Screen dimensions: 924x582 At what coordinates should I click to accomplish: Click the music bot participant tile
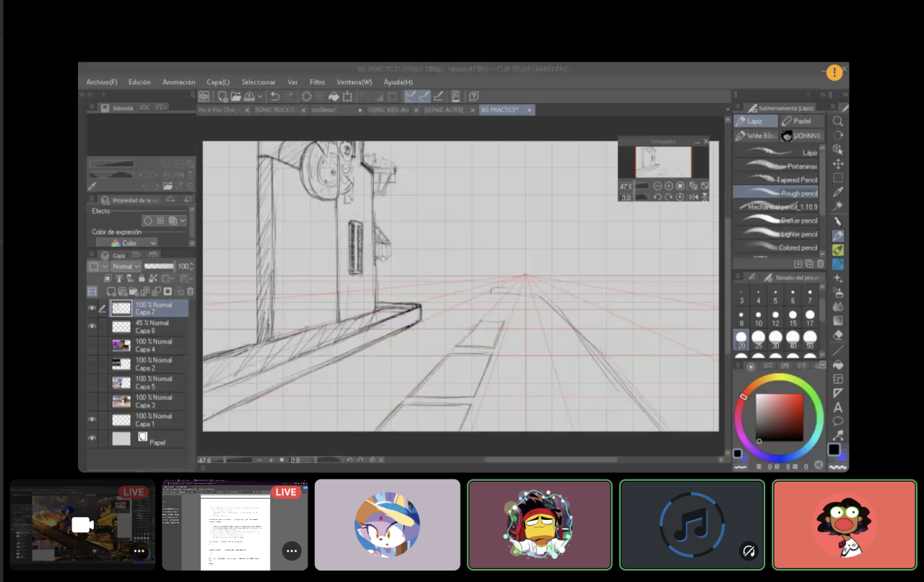point(692,525)
